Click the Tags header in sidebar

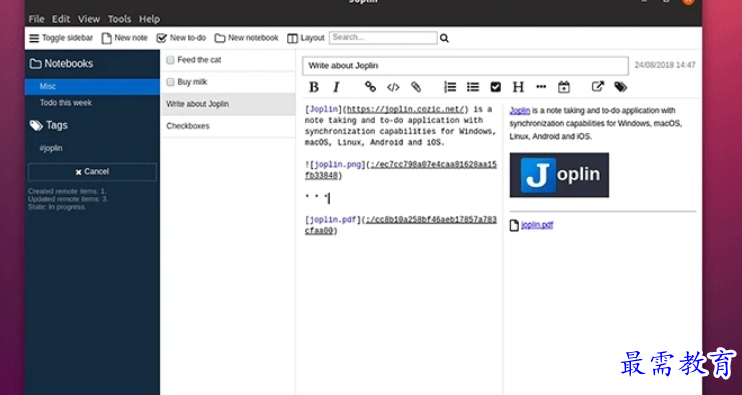pyautogui.click(x=49, y=125)
